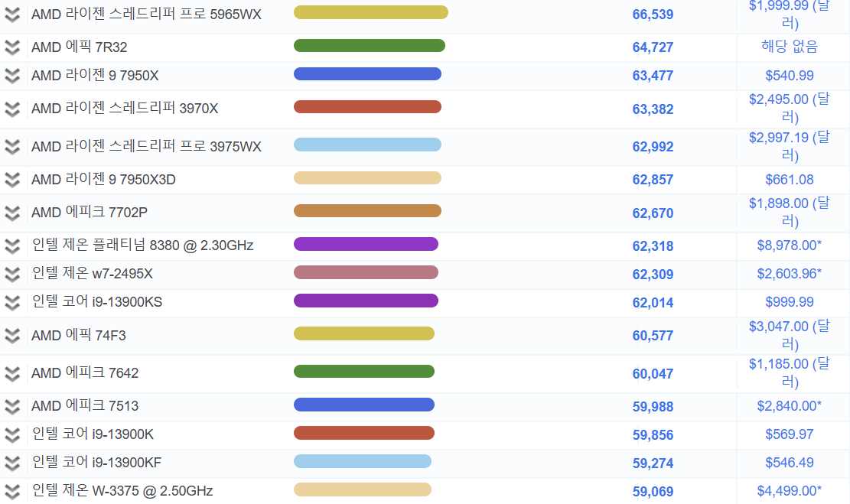850x504 pixels.
Task: Click the light blue bar for 3975WX
Action: (x=367, y=145)
